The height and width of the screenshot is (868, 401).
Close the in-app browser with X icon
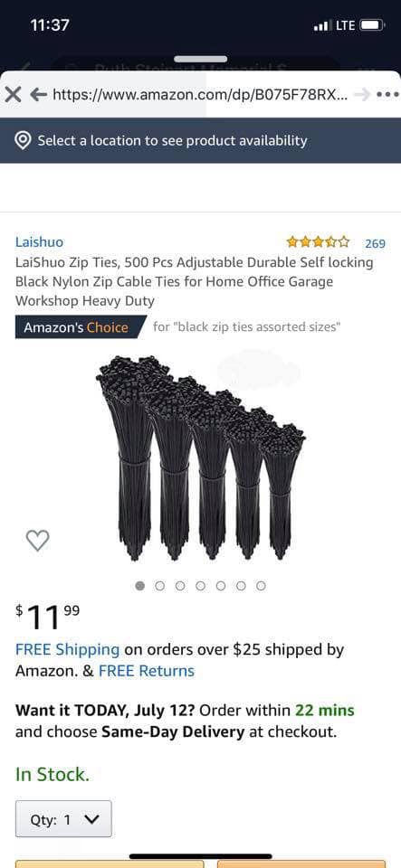[13, 95]
